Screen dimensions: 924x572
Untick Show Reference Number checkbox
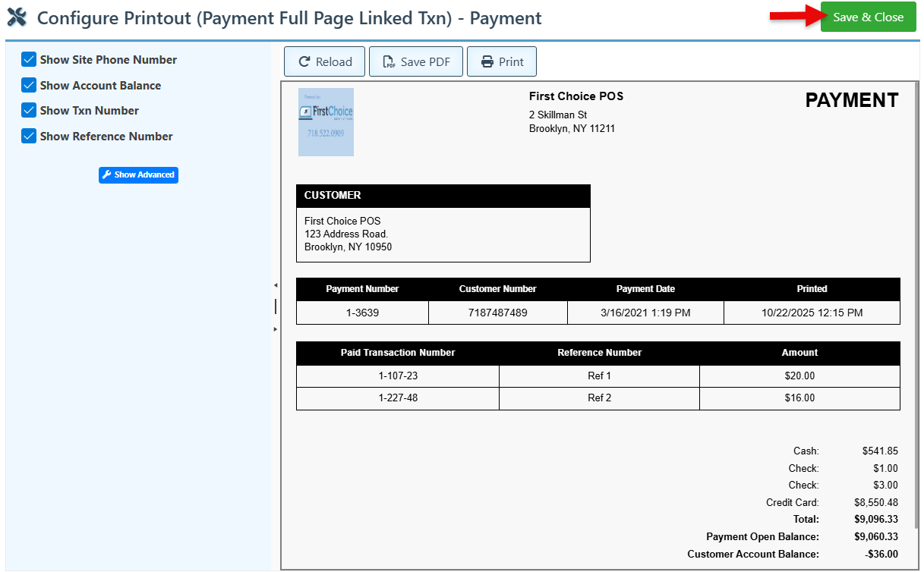pyautogui.click(x=30, y=137)
